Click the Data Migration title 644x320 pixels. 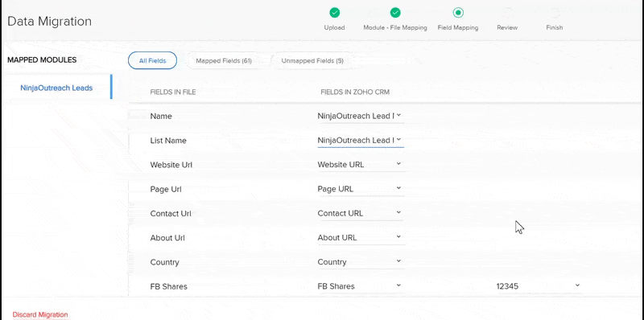coord(49,22)
